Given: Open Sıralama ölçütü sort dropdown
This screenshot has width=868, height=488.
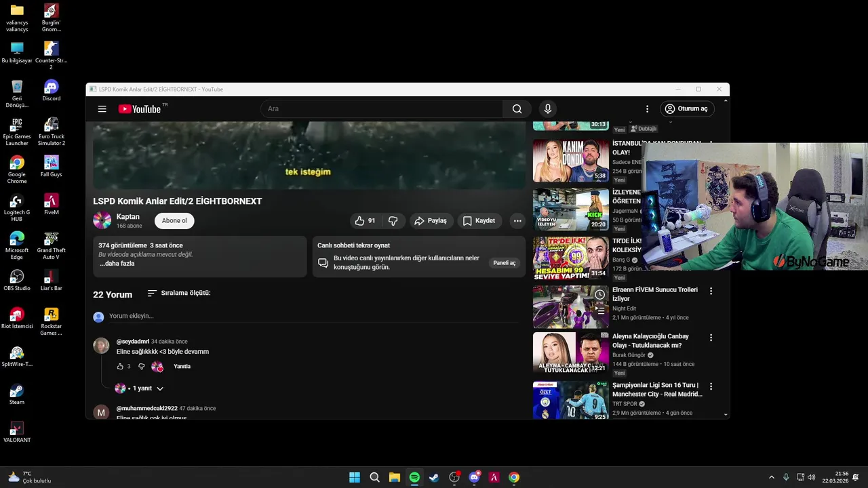Looking at the screenshot, I should [x=179, y=293].
